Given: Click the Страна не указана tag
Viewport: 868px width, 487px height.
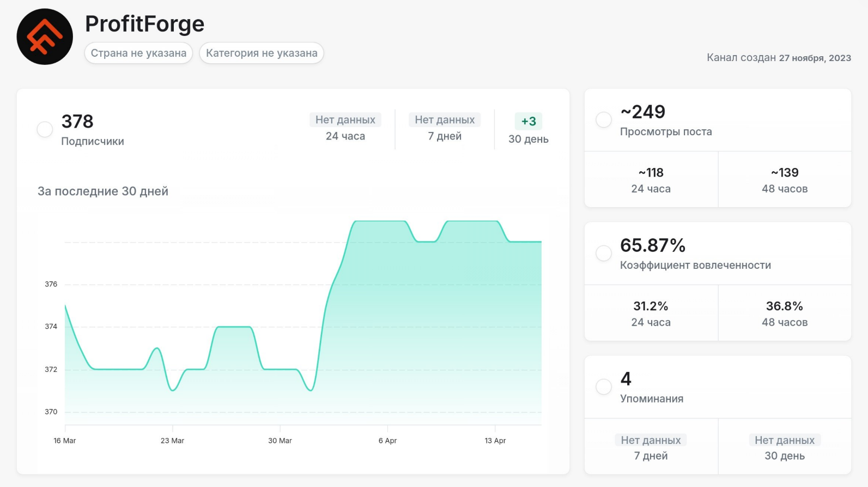Looking at the screenshot, I should point(138,53).
